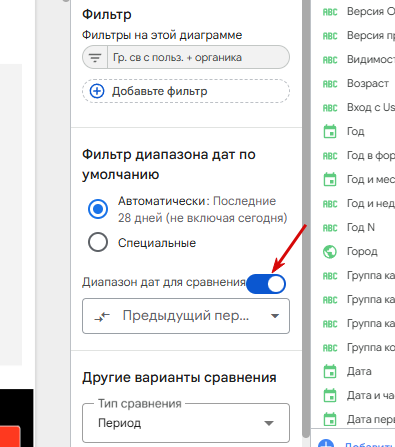Click the calendar icon next to 'Дата'
Viewport: 395px width, 447px height.
pos(330,371)
